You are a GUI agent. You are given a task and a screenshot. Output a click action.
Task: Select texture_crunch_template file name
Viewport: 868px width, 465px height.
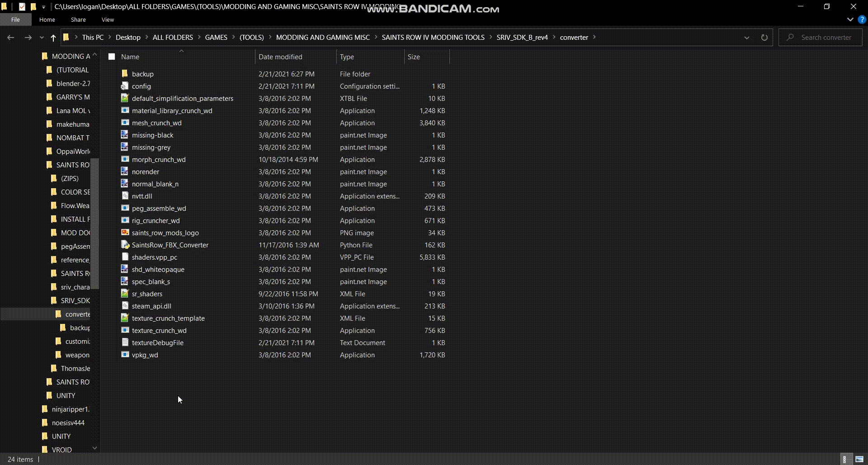(168, 318)
